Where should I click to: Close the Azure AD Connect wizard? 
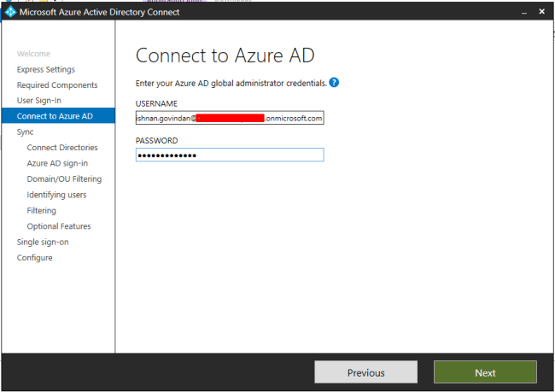coord(541,11)
